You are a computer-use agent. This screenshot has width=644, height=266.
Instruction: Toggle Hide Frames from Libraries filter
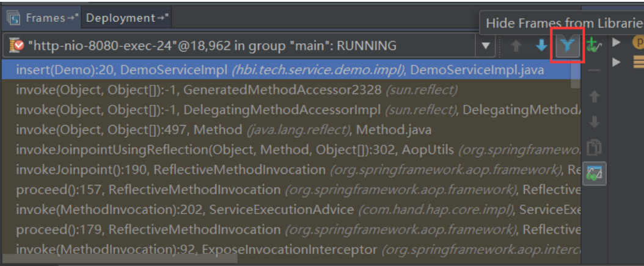click(567, 46)
